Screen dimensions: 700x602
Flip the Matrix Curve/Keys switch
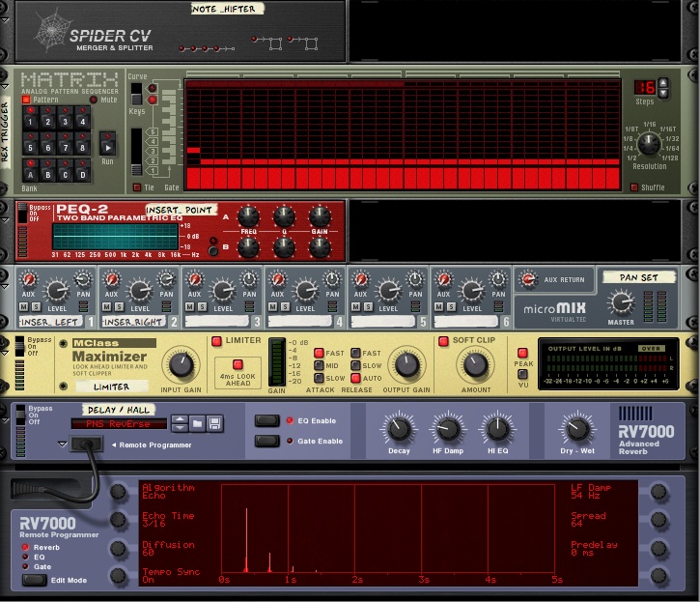136,94
